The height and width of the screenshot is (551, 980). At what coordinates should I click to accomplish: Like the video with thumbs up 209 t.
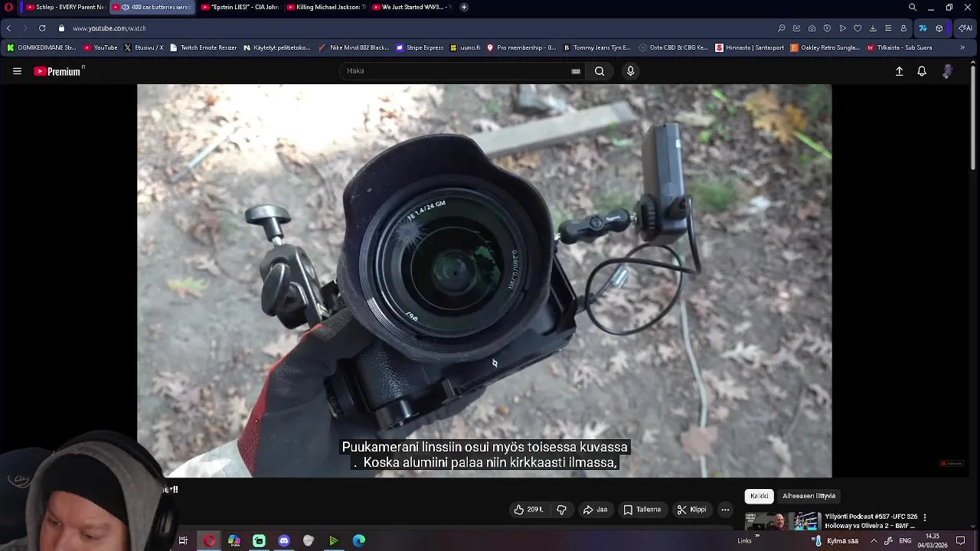tap(528, 510)
